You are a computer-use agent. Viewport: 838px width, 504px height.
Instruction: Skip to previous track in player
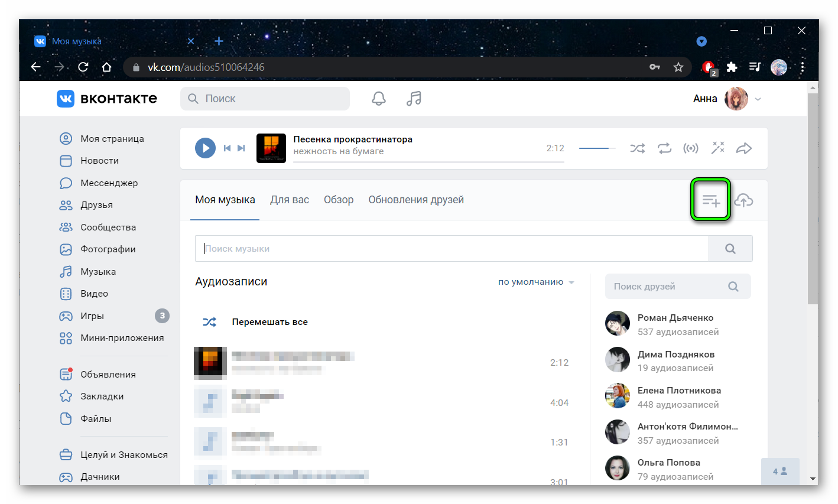(x=227, y=148)
